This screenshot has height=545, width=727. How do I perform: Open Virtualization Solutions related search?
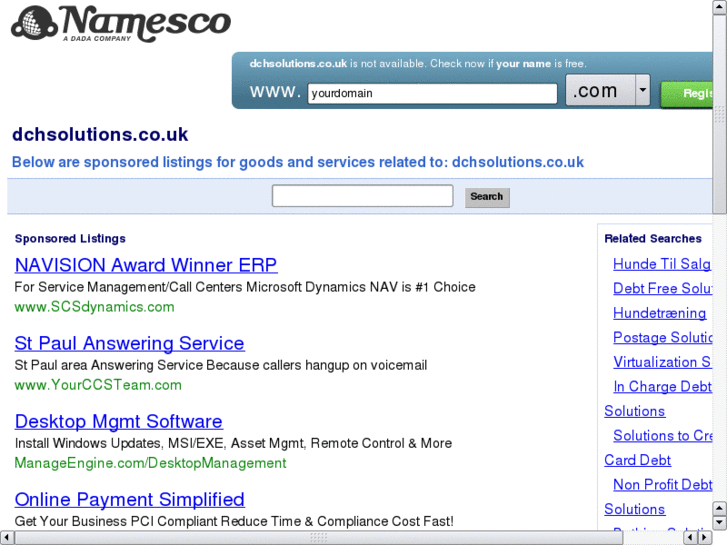point(663,362)
